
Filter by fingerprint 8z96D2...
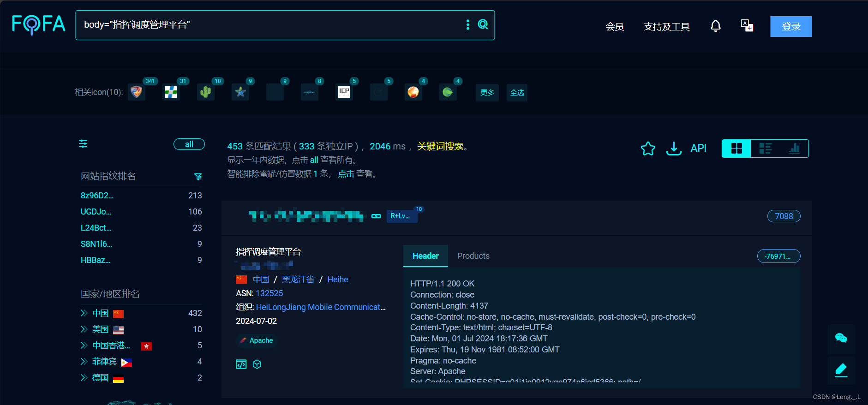tap(97, 196)
